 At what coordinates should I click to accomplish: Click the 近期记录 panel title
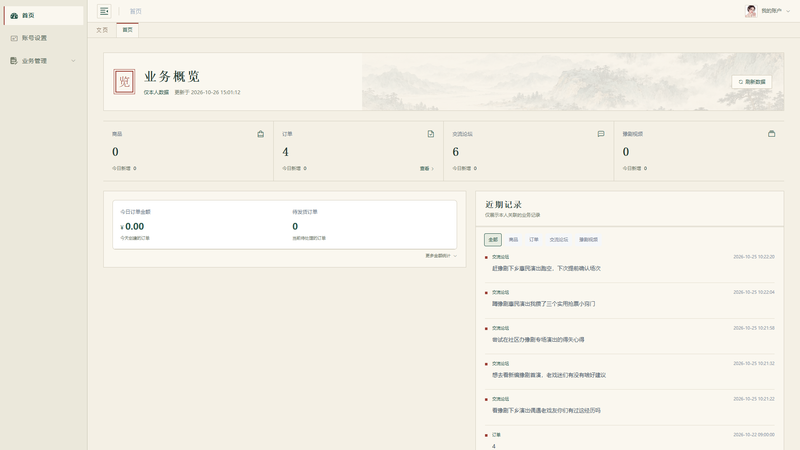pyautogui.click(x=503, y=205)
